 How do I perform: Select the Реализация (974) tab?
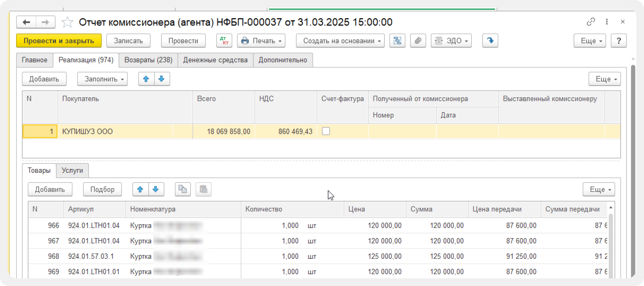[x=86, y=60]
